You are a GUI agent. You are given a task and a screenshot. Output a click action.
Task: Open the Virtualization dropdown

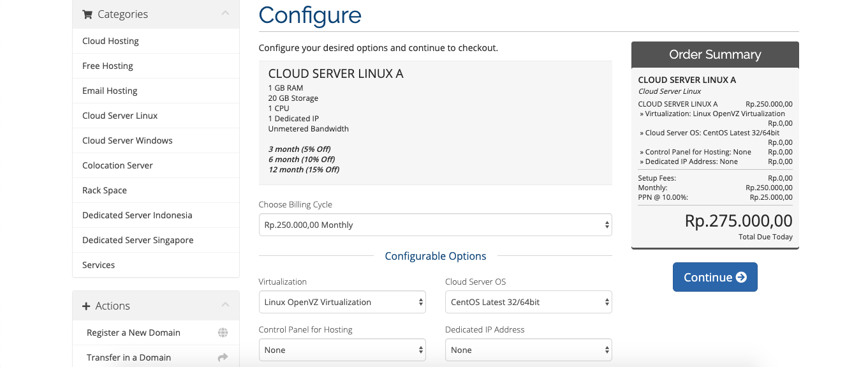(342, 302)
